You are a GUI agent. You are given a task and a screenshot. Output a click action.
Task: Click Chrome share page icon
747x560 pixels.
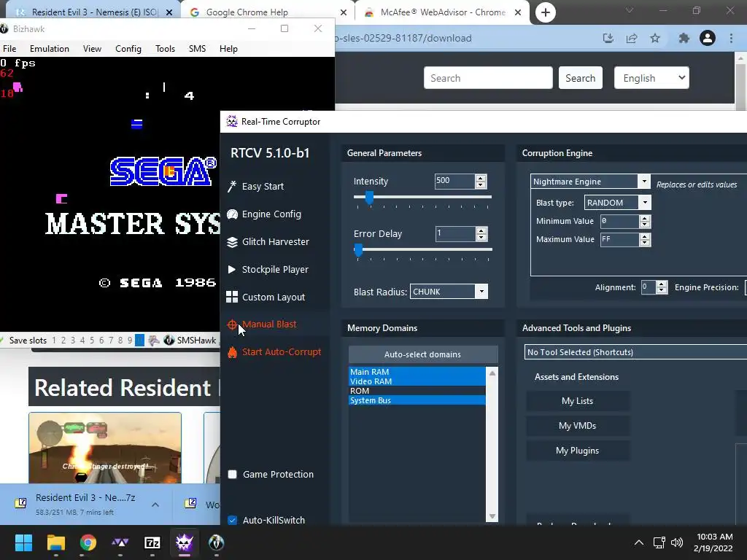click(632, 38)
